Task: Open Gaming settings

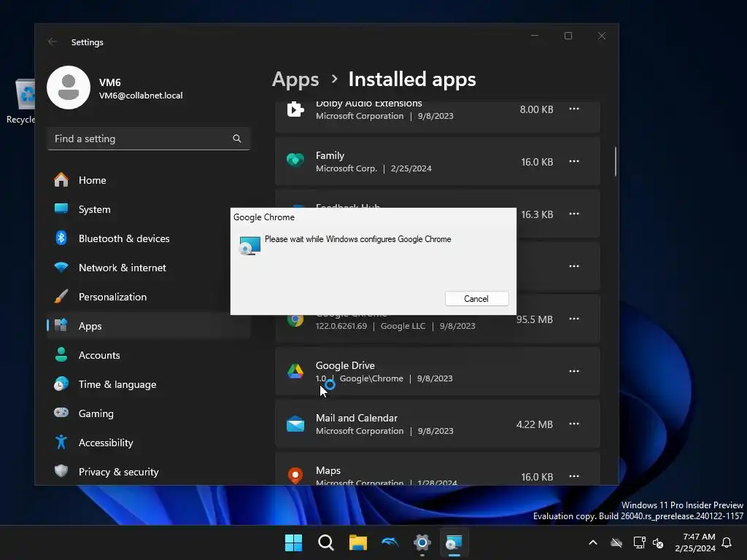Action: (x=149, y=413)
